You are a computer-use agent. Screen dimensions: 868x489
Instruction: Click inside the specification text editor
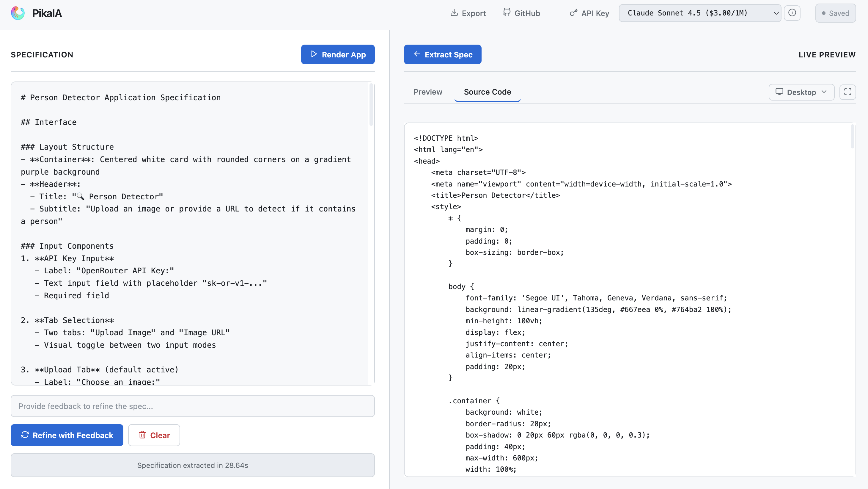189,236
